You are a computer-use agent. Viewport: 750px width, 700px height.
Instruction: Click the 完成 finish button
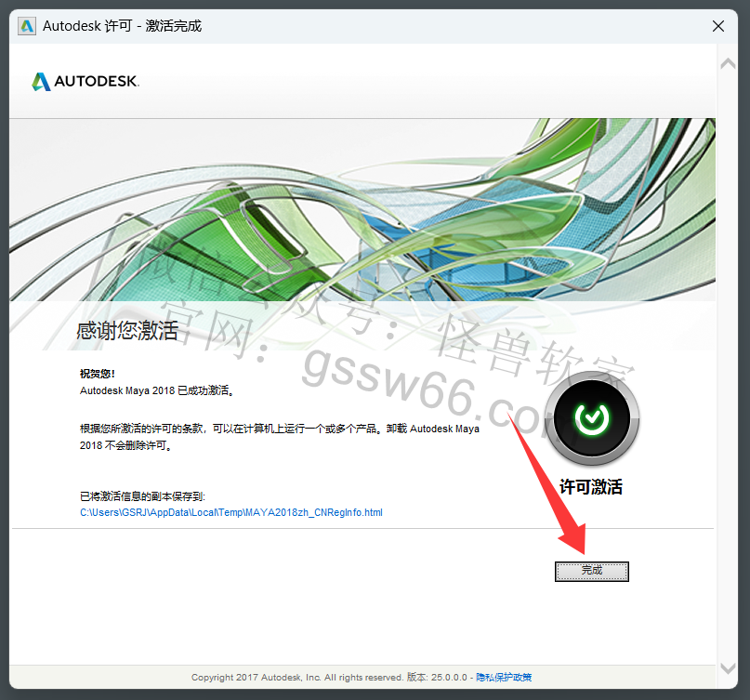(592, 572)
